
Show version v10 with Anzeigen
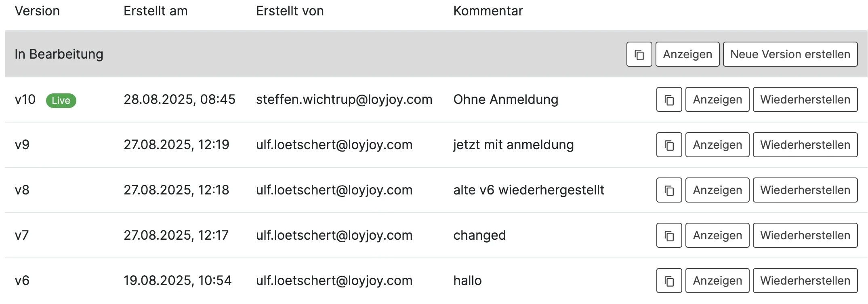(717, 99)
